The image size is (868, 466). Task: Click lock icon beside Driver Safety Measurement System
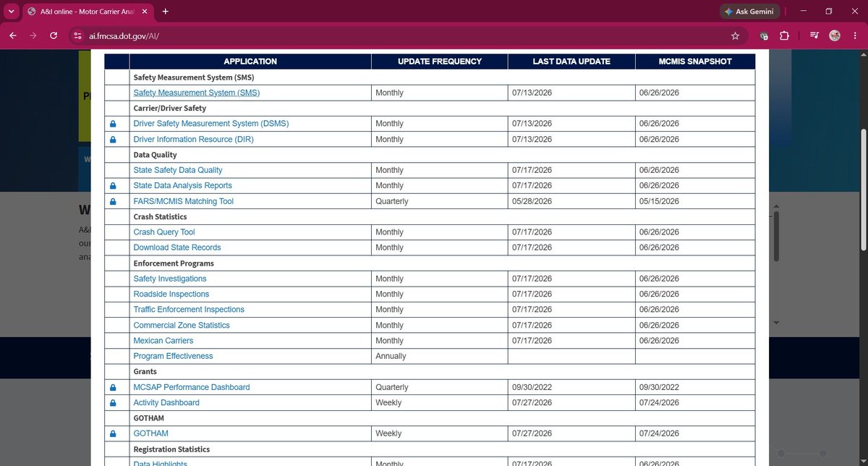click(x=113, y=124)
